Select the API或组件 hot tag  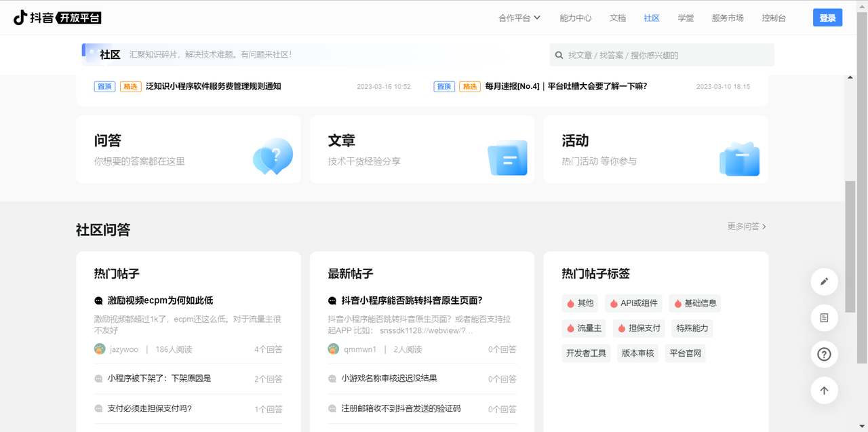tap(634, 303)
